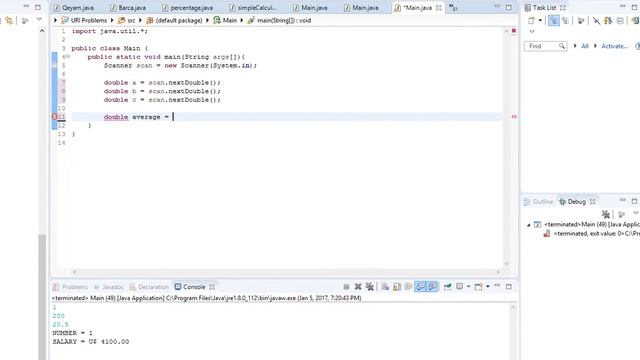Screen dimensions: 640x360
Task: Show hidden editor tabs list
Action: click(453, 7)
